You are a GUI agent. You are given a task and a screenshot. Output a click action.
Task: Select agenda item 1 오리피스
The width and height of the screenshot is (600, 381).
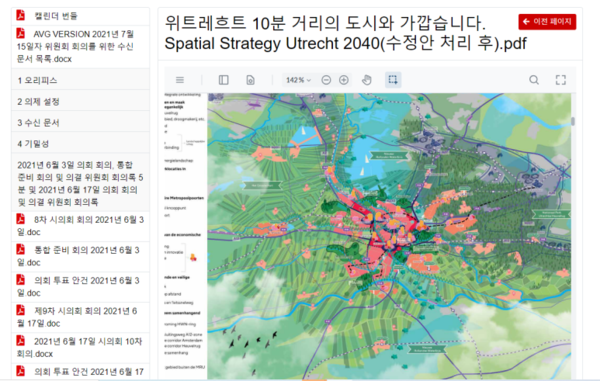coord(80,80)
